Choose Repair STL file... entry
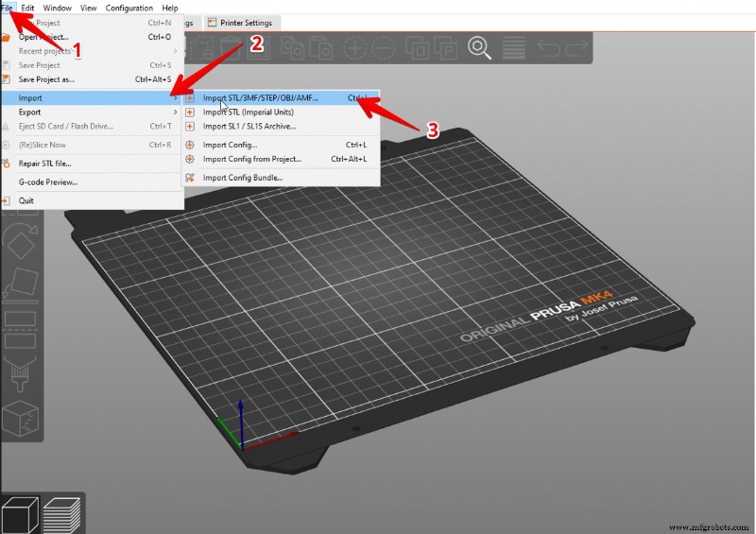 coord(92,164)
